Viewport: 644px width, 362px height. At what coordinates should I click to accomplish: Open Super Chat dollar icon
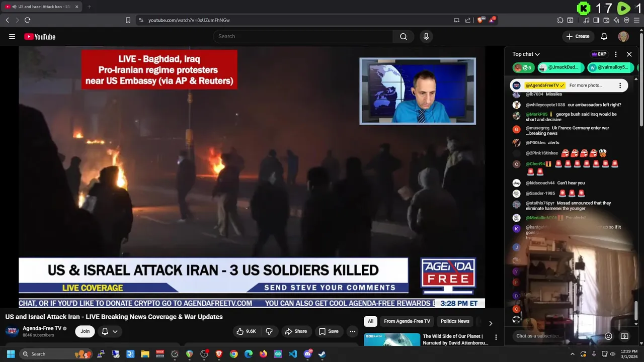coord(624,336)
